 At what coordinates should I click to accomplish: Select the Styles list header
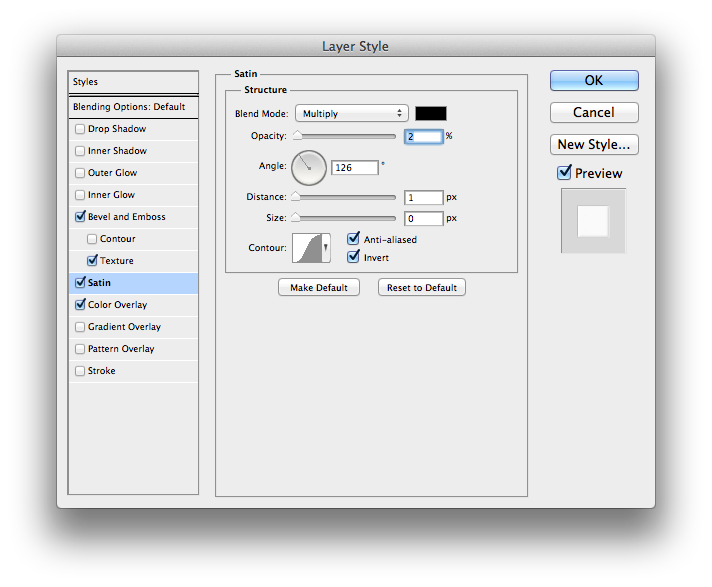pyautogui.click(x=134, y=82)
